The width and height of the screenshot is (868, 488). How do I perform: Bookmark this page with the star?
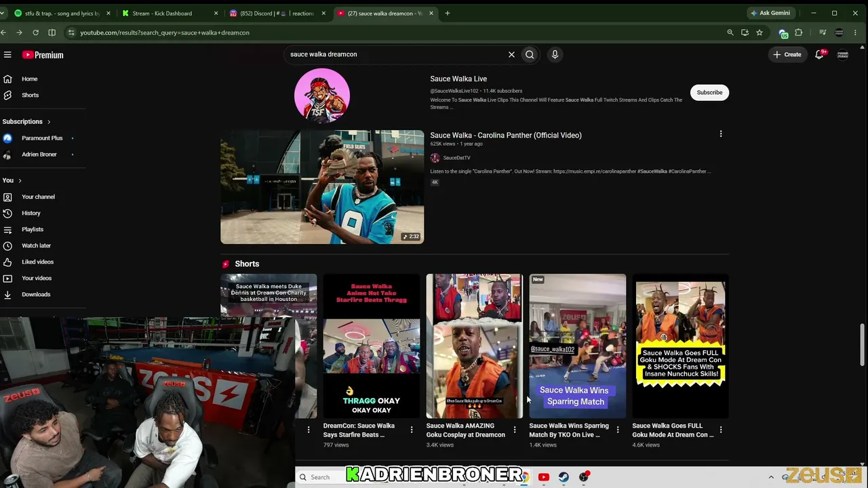tap(759, 33)
